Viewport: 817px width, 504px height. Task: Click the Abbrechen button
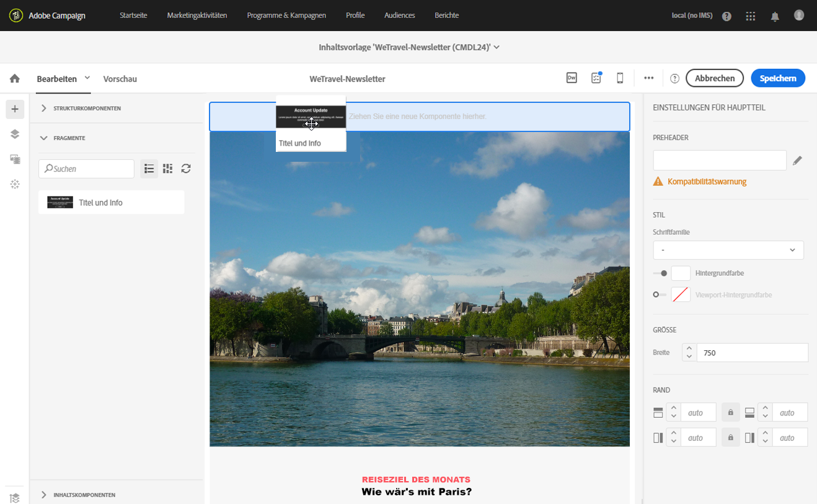715,78
